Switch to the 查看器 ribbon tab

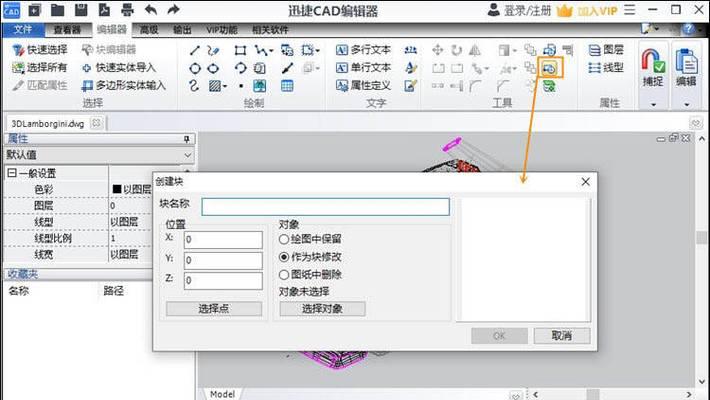67,30
